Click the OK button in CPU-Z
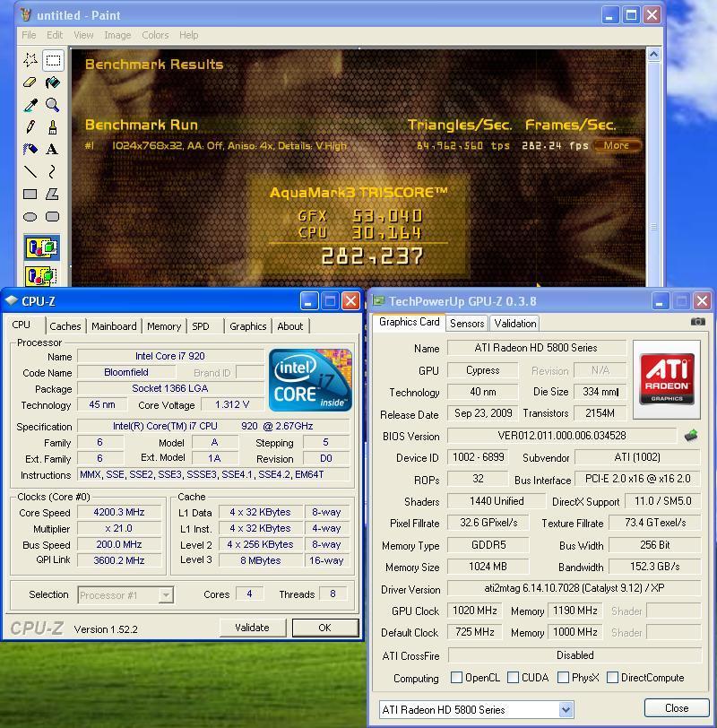 coord(324,628)
